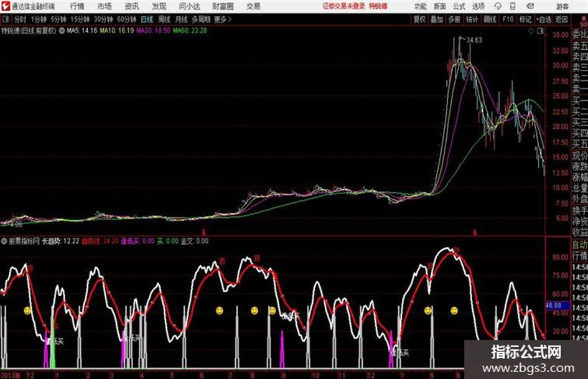Switch to the 分时 period tab
Viewport: 588px width, 379px height.
(20, 19)
